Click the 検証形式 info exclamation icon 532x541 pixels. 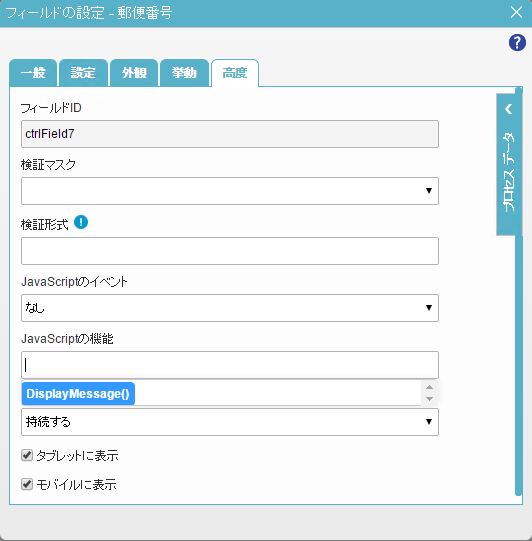click(81, 222)
